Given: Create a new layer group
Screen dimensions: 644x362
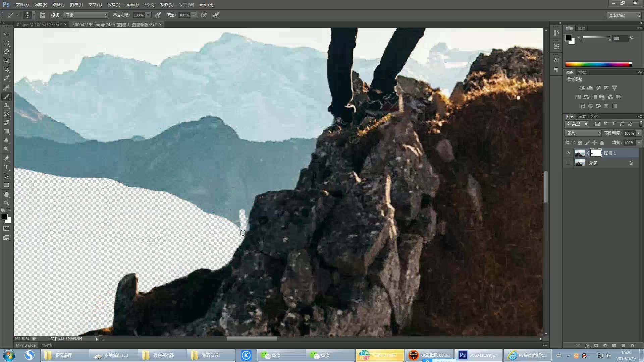Looking at the screenshot, I should [614, 346].
